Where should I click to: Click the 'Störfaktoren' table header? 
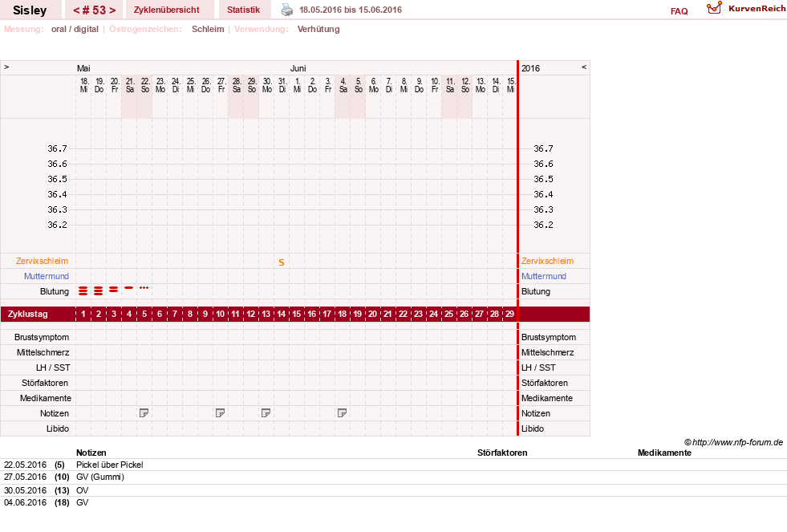pyautogui.click(x=502, y=453)
